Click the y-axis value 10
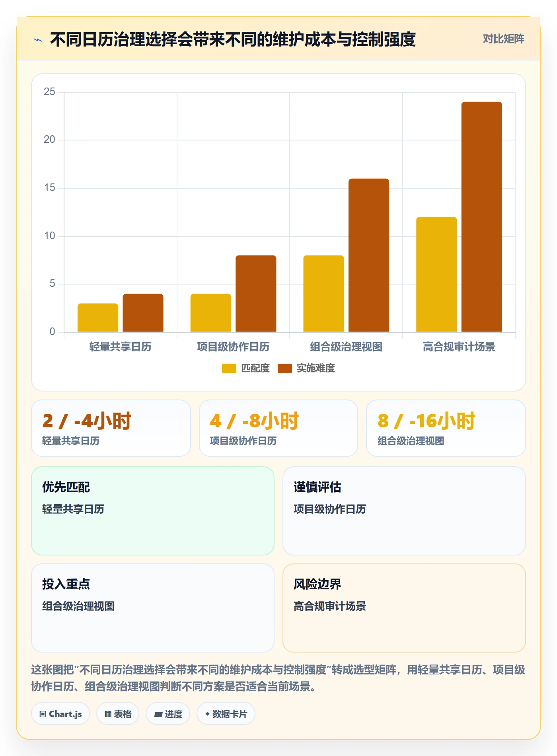Viewport: 557px width, 756px height. coord(49,236)
